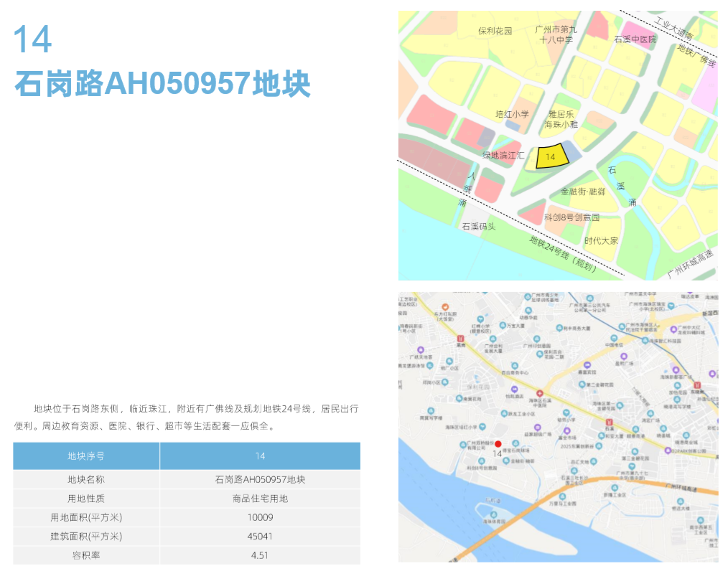Click the 石溪码头 label
728x566 pixels.
(x=479, y=227)
